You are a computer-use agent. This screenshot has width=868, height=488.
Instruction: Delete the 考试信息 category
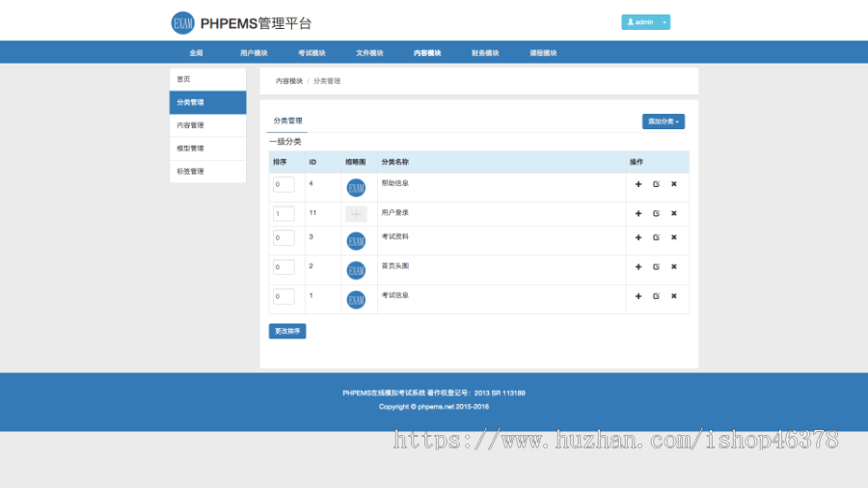(674, 296)
